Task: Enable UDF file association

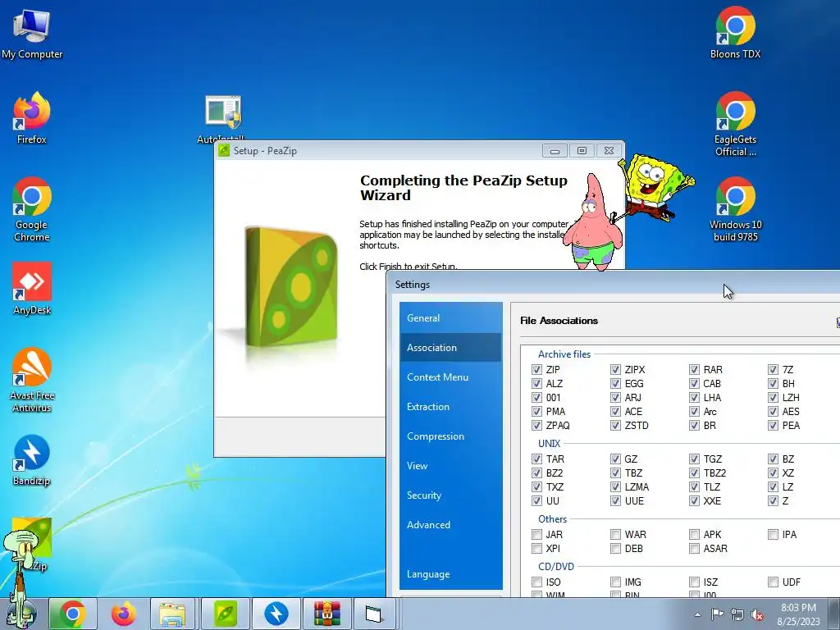Action: click(x=773, y=582)
